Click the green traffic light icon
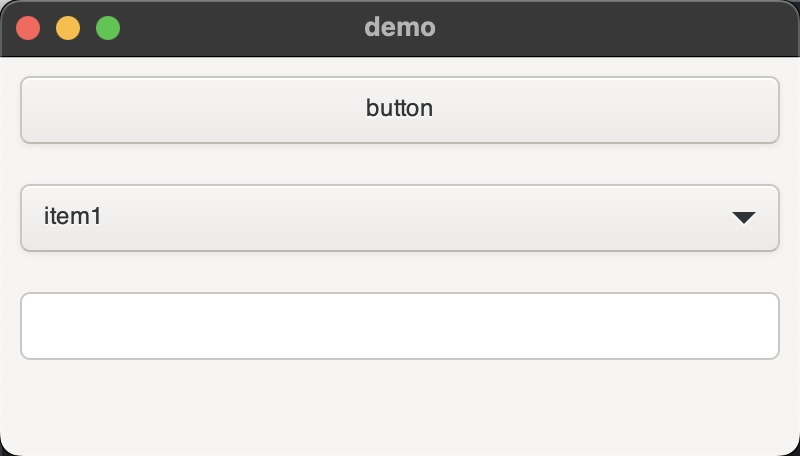Viewport: 800px width, 456px height. (x=108, y=28)
